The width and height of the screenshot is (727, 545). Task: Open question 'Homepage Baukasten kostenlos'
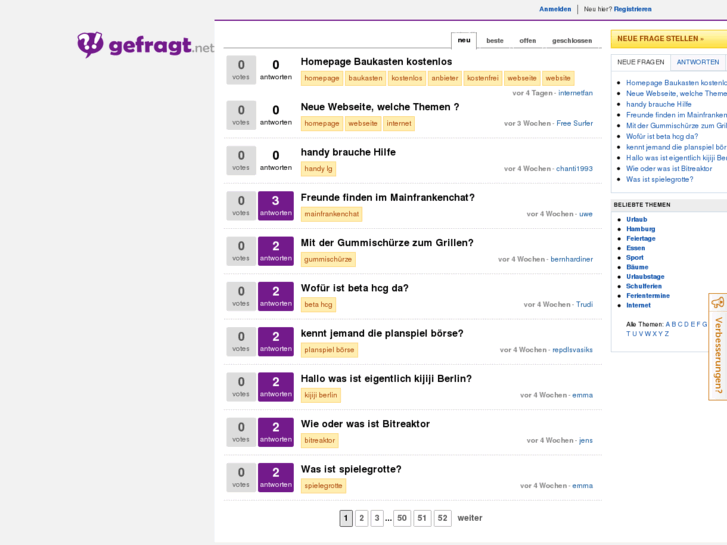(x=376, y=62)
